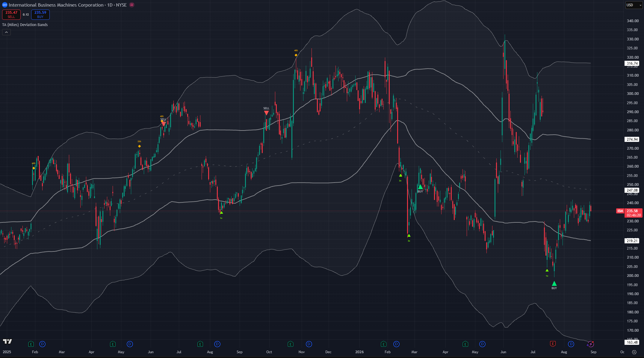
Task: Select the TA (Miles) Deviation Bands legend
Action: (x=25, y=25)
